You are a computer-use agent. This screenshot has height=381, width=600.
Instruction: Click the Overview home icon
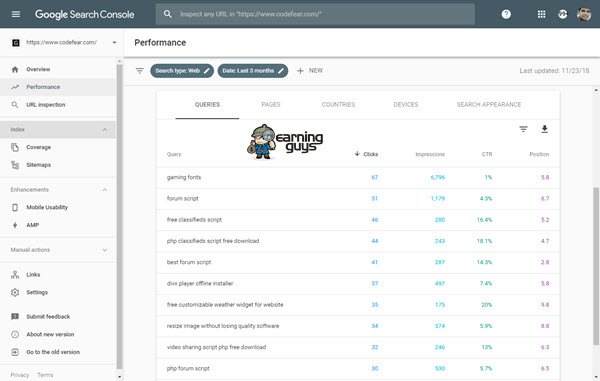pyautogui.click(x=15, y=69)
